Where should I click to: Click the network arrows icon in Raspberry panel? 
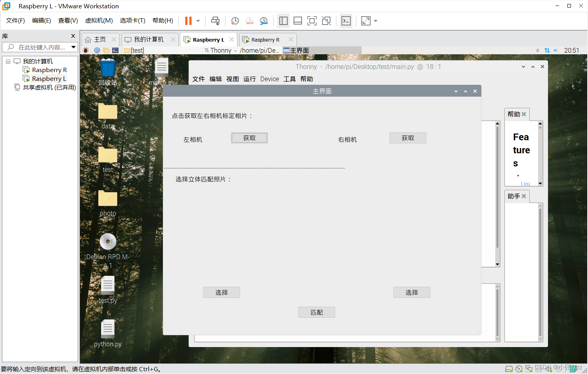click(x=547, y=50)
